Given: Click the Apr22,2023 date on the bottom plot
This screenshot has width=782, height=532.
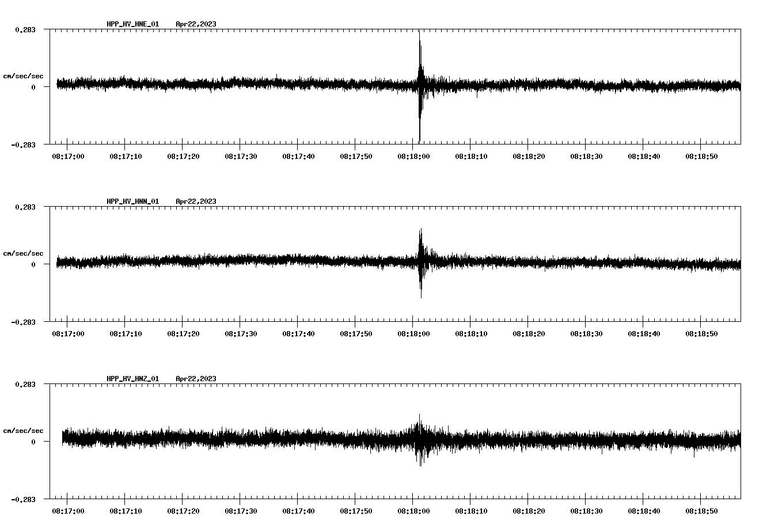Looking at the screenshot, I should pyautogui.click(x=196, y=379).
